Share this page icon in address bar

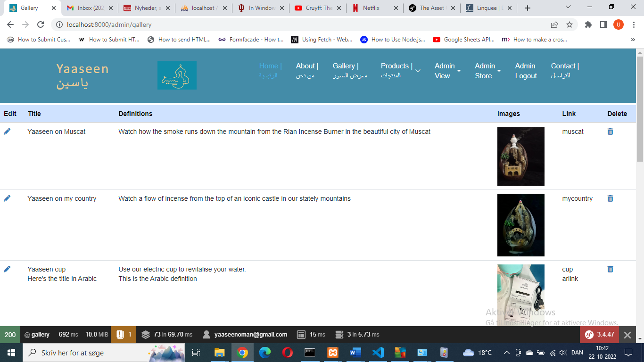coord(554,25)
